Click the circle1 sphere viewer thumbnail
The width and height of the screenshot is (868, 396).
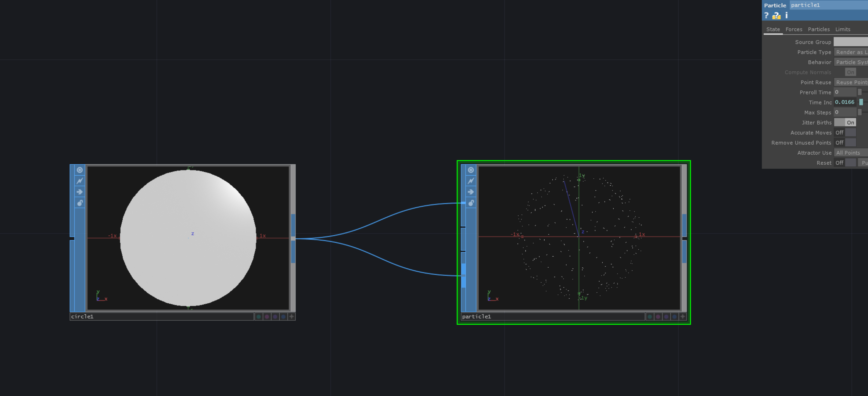click(188, 238)
